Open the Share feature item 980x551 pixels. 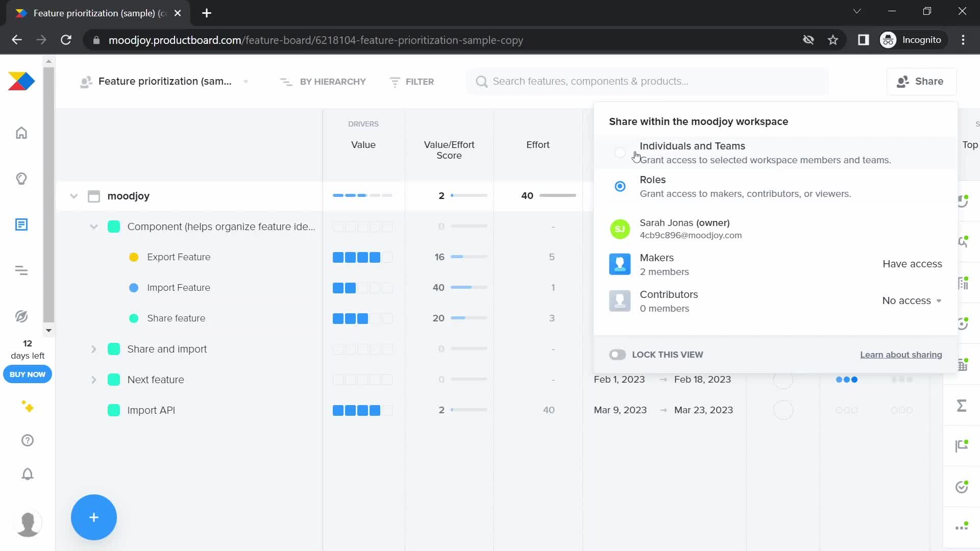click(x=176, y=318)
